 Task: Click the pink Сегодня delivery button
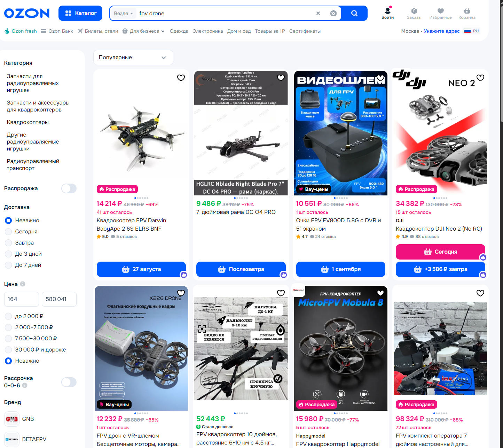pos(440,252)
